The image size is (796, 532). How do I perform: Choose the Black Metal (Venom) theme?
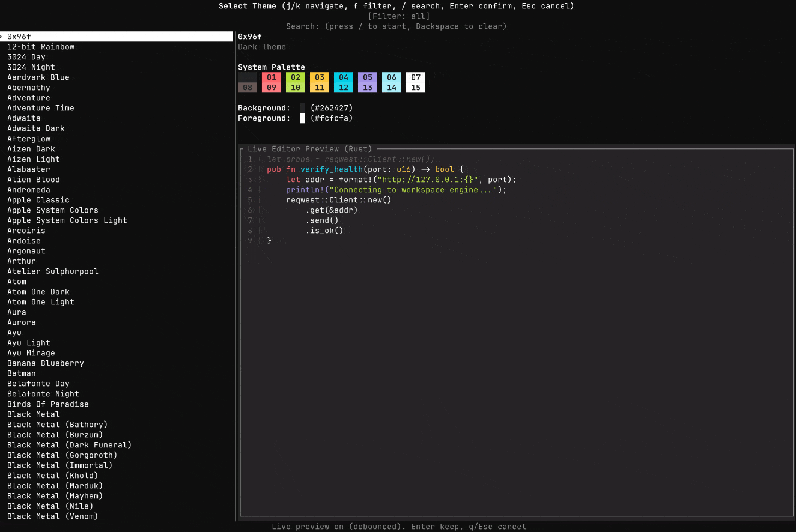53,516
